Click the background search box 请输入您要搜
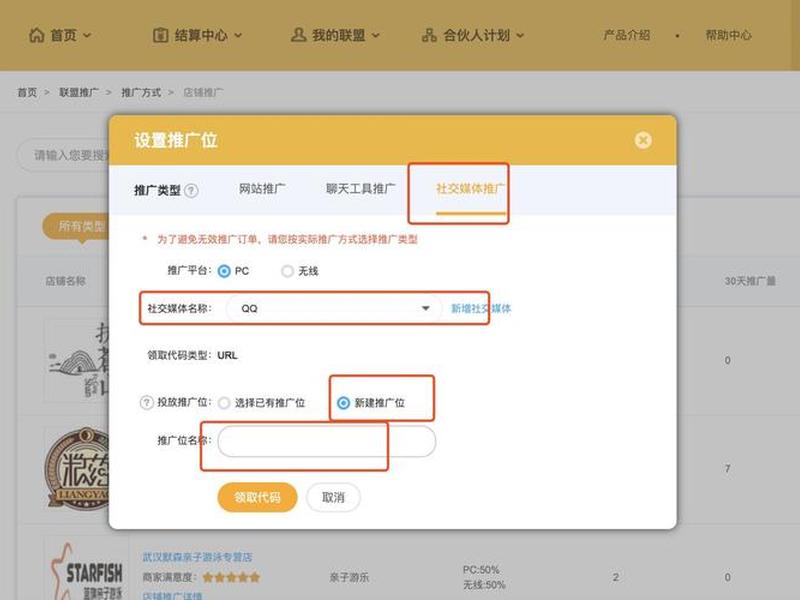800x600 pixels. point(64,155)
